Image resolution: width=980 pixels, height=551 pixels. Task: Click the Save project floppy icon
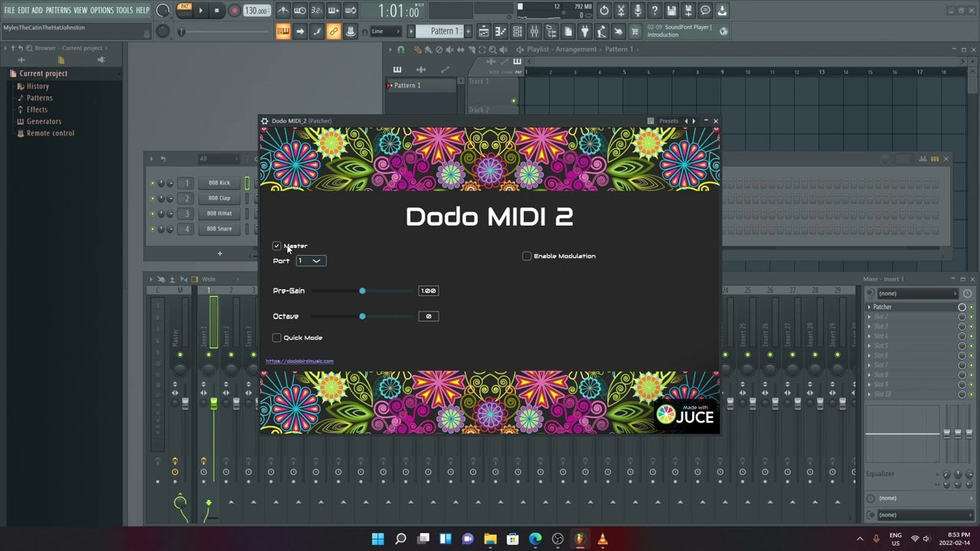tap(671, 11)
